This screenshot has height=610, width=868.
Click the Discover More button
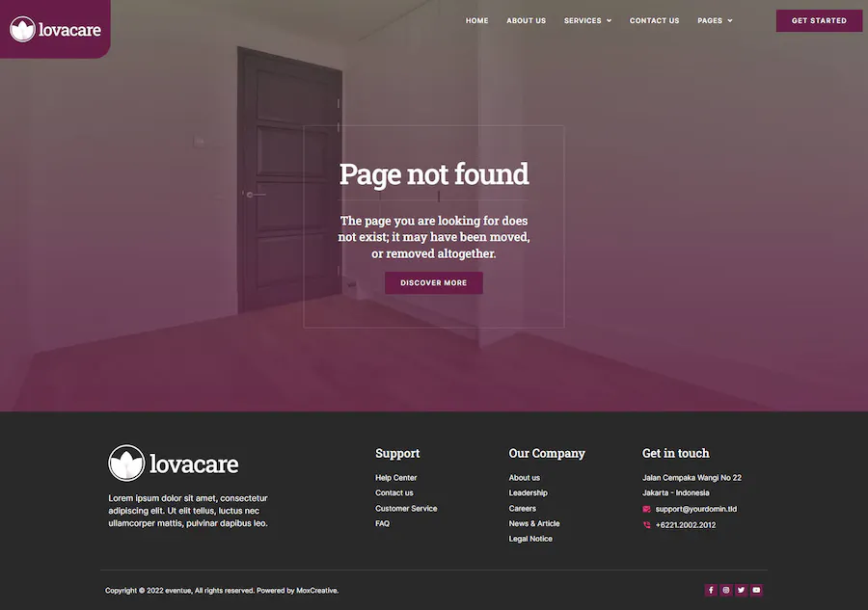click(433, 282)
